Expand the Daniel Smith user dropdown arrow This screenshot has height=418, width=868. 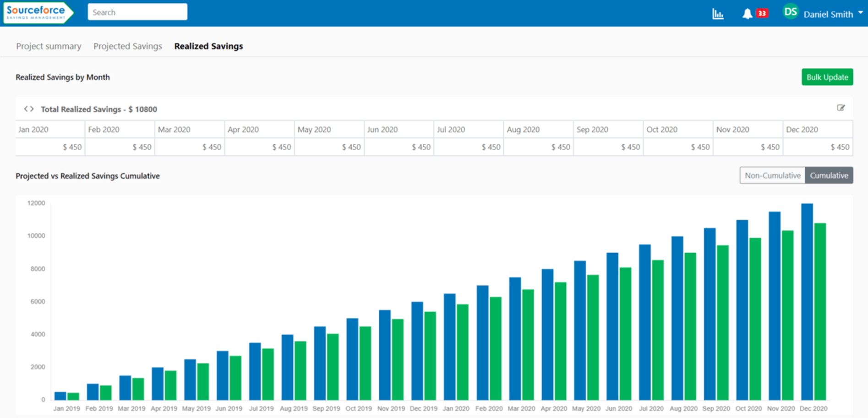coord(860,13)
